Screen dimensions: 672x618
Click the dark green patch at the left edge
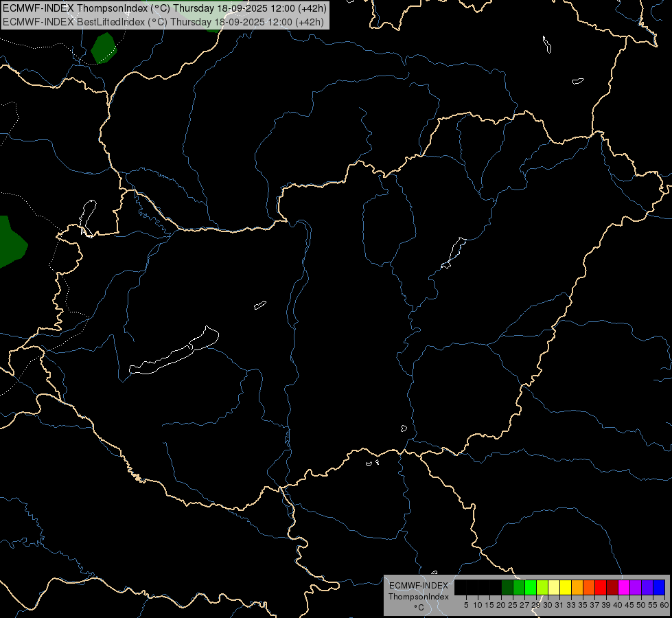(13, 242)
